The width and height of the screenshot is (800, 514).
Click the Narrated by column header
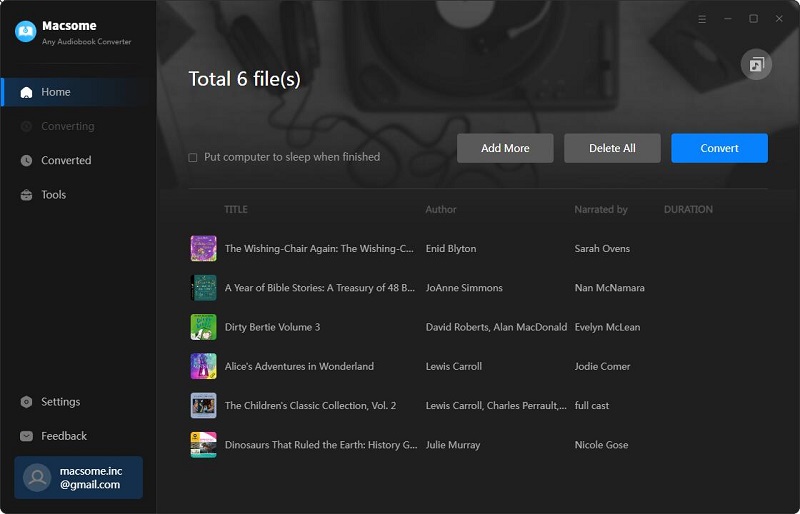pyautogui.click(x=601, y=210)
